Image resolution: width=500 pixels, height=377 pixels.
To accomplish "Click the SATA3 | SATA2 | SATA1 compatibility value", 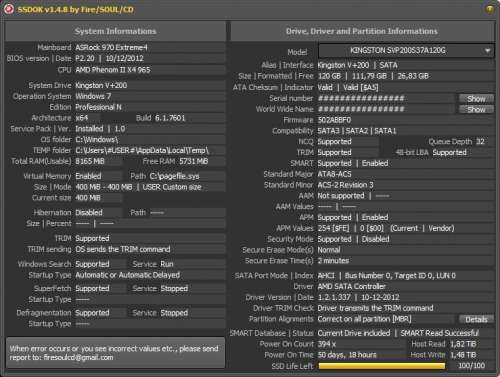I will 357,131.
